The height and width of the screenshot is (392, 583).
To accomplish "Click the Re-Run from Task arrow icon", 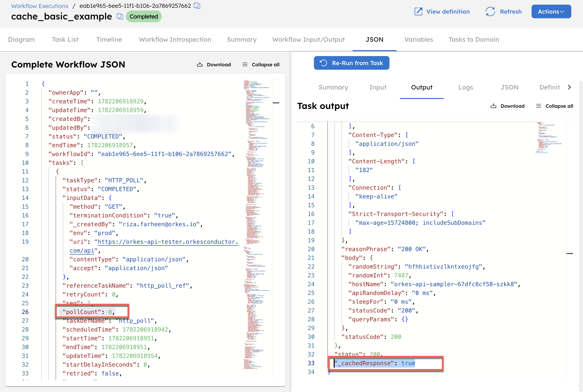I will click(x=323, y=63).
